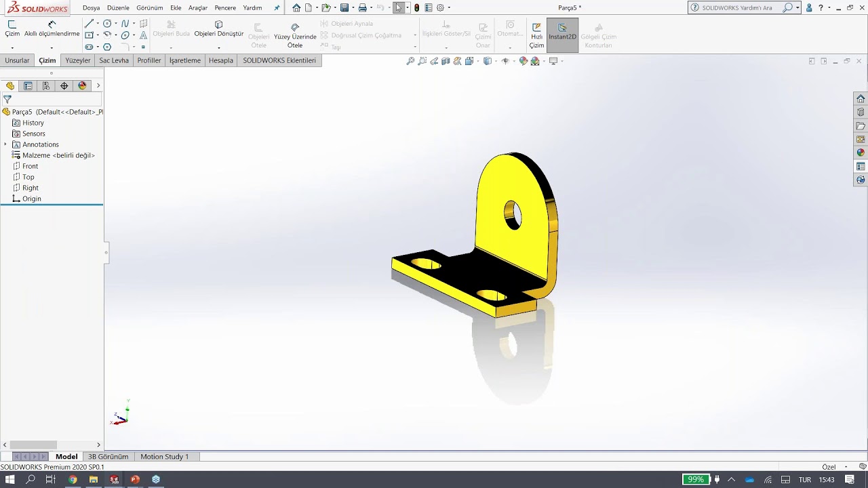Click the Çizim sketch tool icon
The width and height of the screenshot is (868, 488).
pyautogui.click(x=12, y=24)
